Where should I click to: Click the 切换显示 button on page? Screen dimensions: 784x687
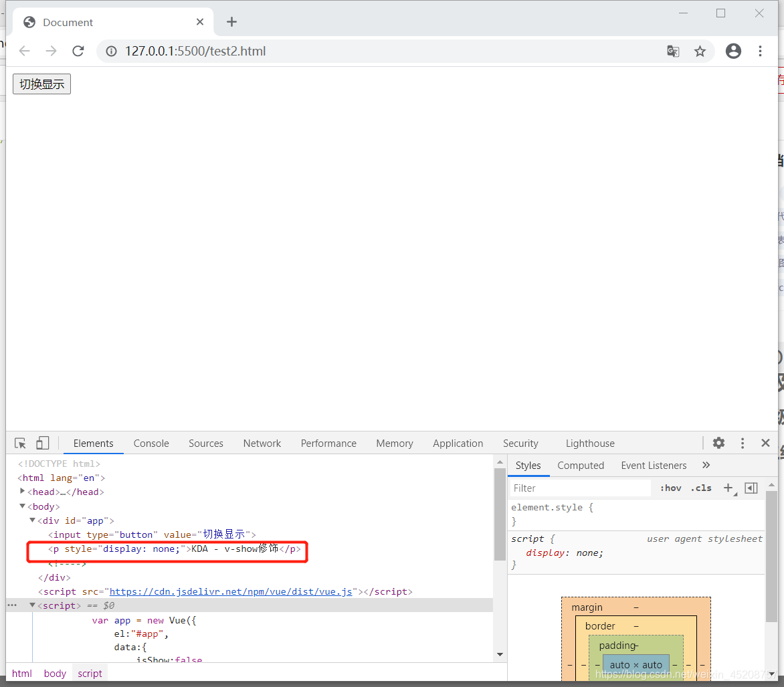pos(41,84)
